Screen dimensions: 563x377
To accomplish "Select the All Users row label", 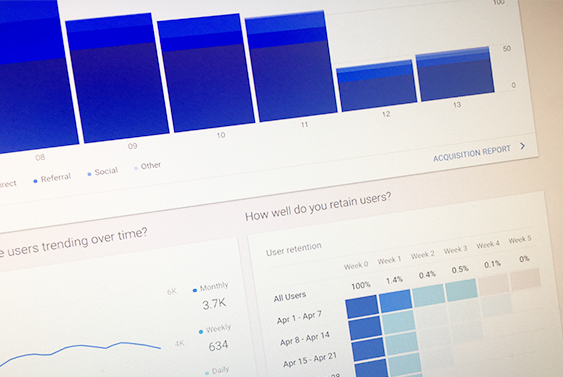I will click(290, 297).
